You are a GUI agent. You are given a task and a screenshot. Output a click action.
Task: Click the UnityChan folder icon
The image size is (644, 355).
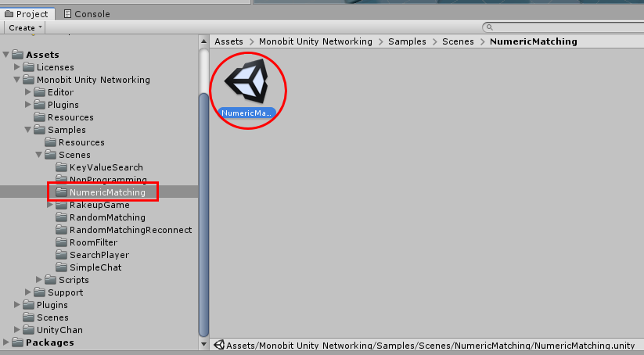click(x=28, y=329)
